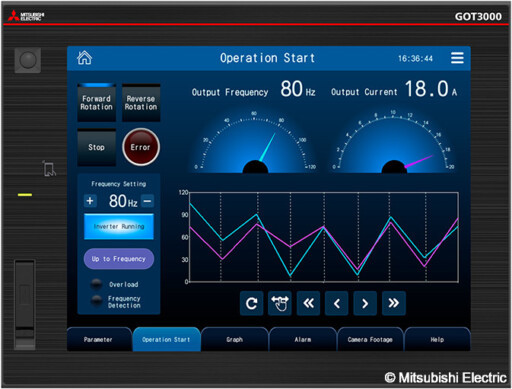Open the Alarm tab
The image size is (512, 389).
click(x=302, y=339)
